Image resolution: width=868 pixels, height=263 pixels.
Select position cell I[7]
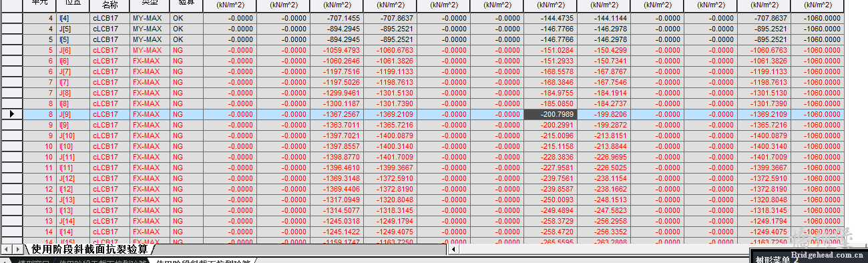(x=73, y=82)
